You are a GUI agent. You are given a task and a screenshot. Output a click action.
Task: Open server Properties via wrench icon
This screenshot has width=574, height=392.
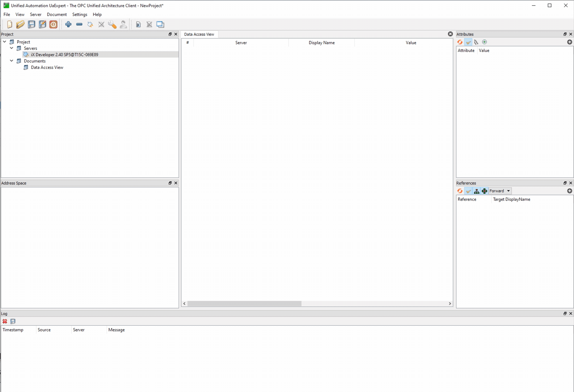click(x=112, y=24)
